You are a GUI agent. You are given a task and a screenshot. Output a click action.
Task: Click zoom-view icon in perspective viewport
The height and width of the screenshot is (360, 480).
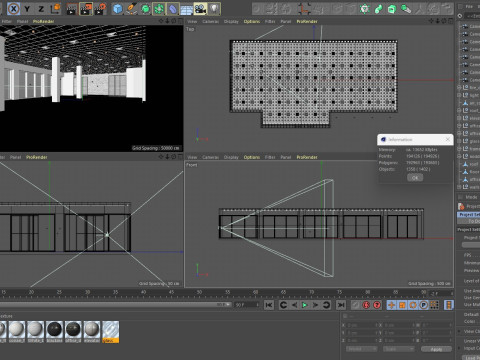tap(167, 21)
